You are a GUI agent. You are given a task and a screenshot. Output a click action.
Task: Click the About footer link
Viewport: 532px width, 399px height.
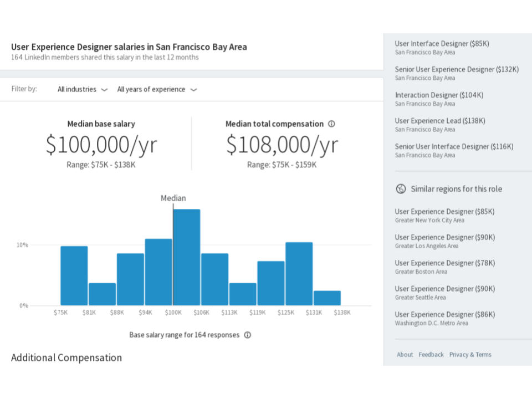(x=405, y=355)
